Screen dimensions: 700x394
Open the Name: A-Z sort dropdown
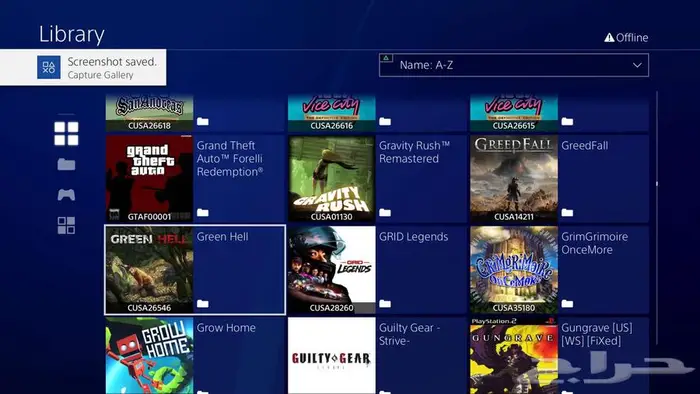(x=514, y=65)
